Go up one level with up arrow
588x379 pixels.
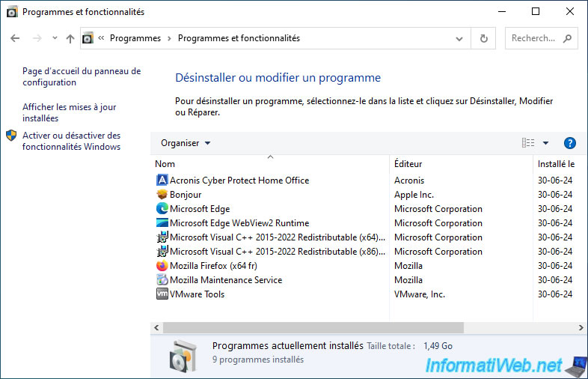[70, 38]
